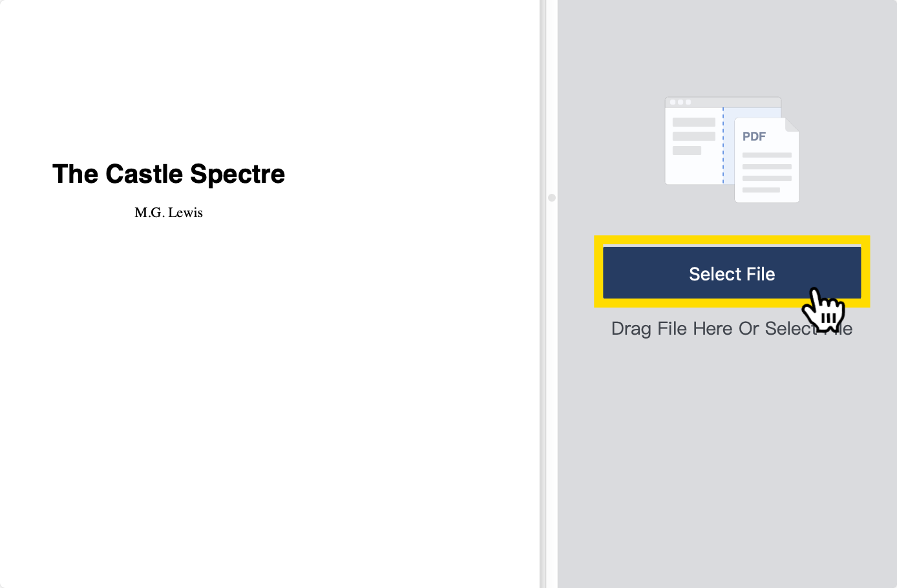Screen dimensions: 897x588
Task: Click the gray placeholder bars in window illustration
Action: click(x=693, y=136)
